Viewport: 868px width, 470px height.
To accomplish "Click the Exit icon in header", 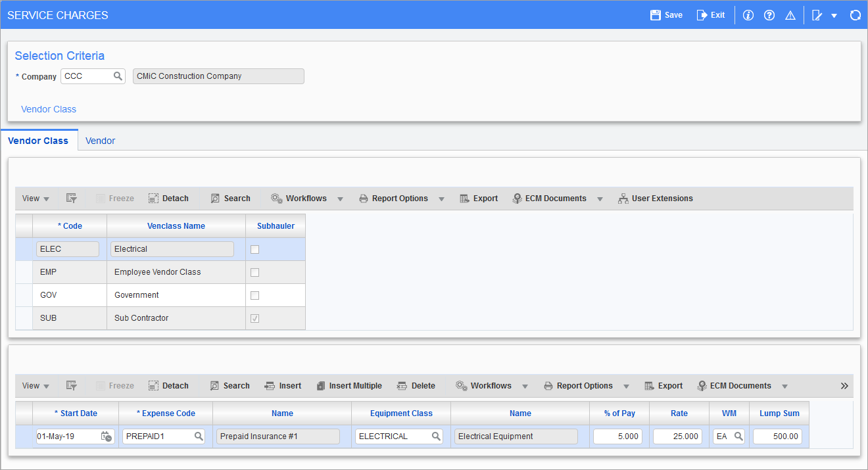I will (x=702, y=15).
